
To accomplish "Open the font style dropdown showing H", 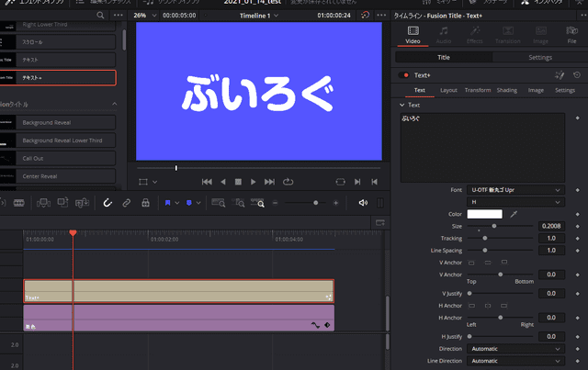I will pyautogui.click(x=515, y=202).
